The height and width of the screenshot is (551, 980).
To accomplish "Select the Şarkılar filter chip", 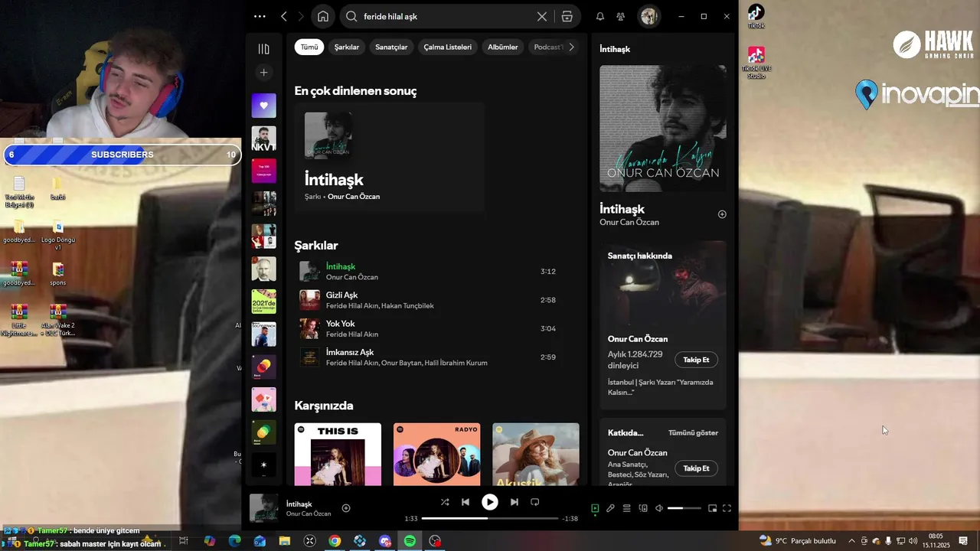I will 347,47.
